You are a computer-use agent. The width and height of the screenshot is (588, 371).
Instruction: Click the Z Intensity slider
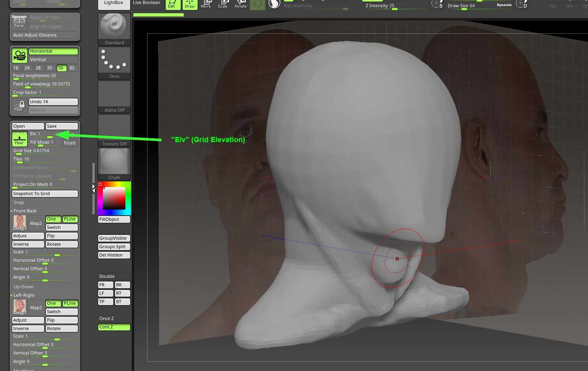click(394, 6)
